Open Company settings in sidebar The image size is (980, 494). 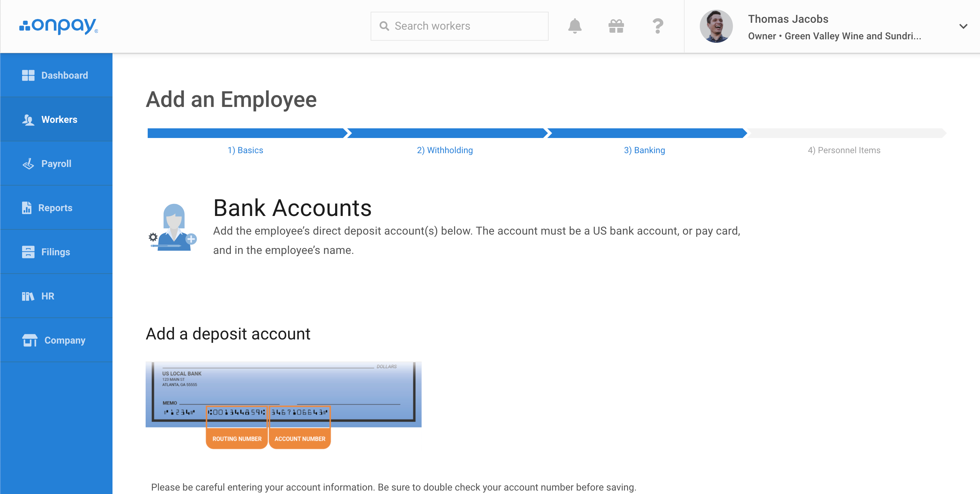(x=56, y=340)
